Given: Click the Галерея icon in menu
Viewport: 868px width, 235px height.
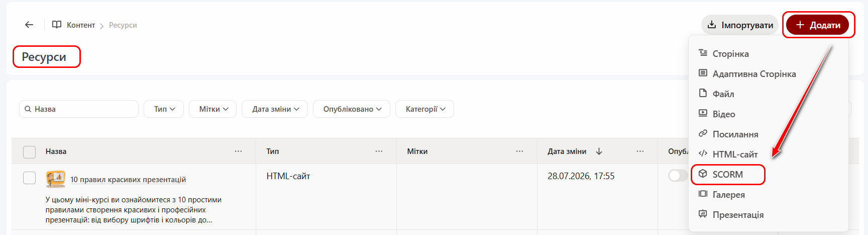Looking at the screenshot, I should [703, 194].
